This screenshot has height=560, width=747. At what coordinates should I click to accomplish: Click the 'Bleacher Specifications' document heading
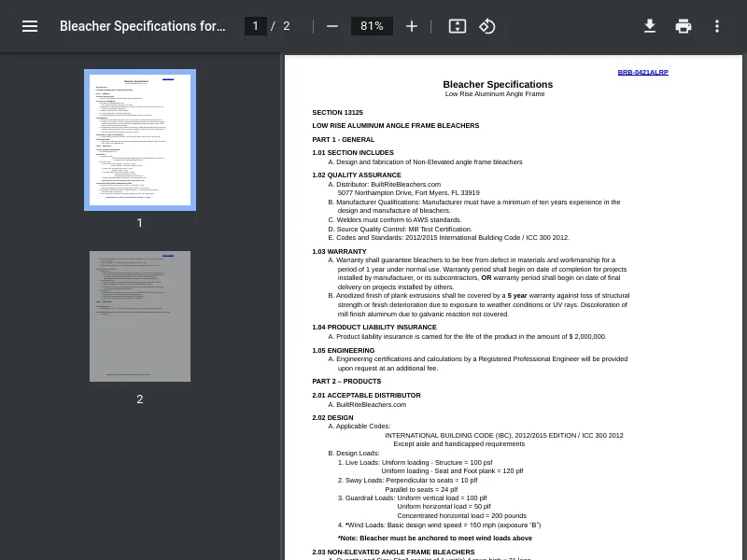tap(498, 84)
